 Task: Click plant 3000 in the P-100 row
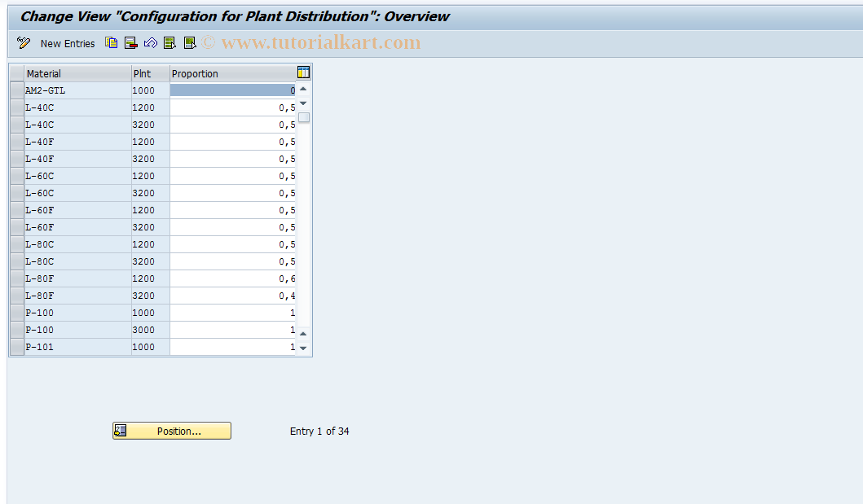coord(150,330)
